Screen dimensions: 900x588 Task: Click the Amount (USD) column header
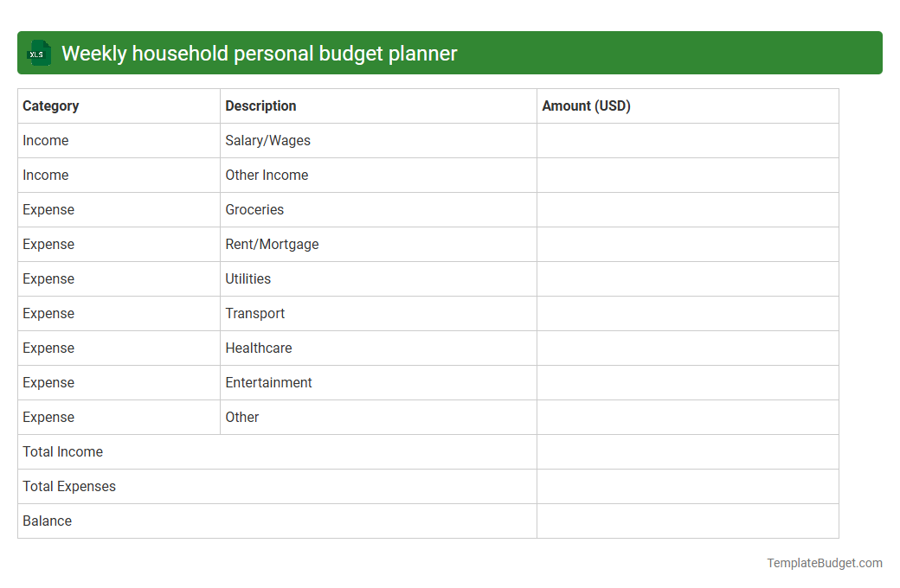(x=586, y=105)
